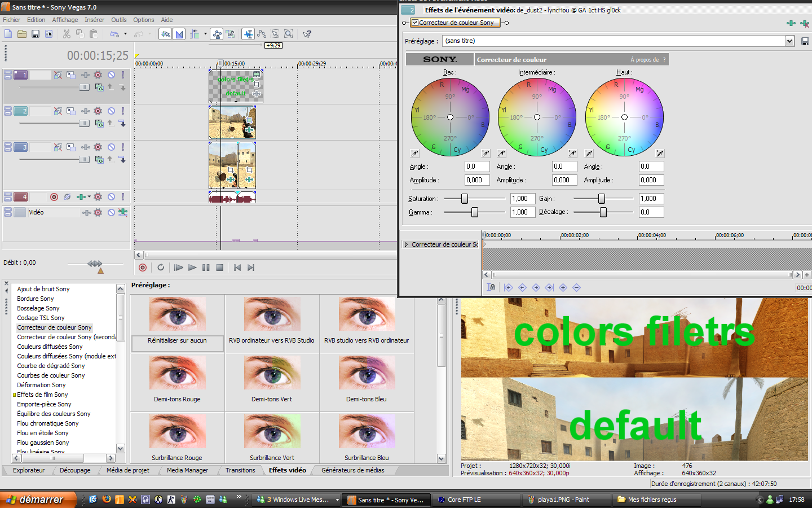Open plug-in chain editor in effects window
This screenshot has height=508, width=812.
791,23
